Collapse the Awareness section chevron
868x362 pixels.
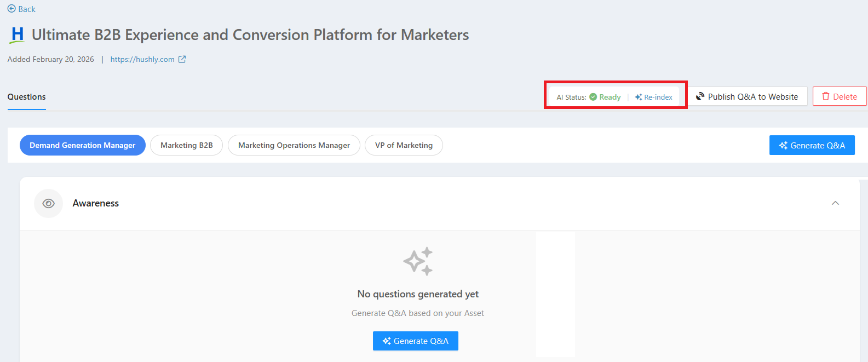[x=835, y=203]
